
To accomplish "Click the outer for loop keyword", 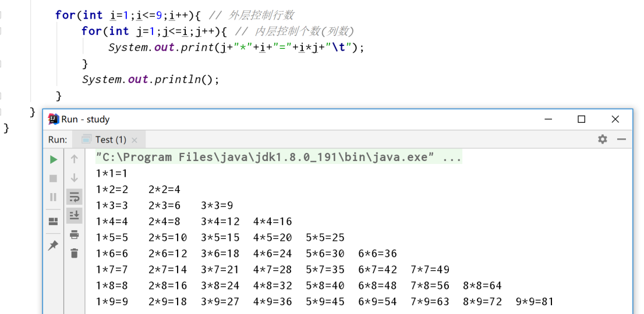I will click(x=65, y=16).
